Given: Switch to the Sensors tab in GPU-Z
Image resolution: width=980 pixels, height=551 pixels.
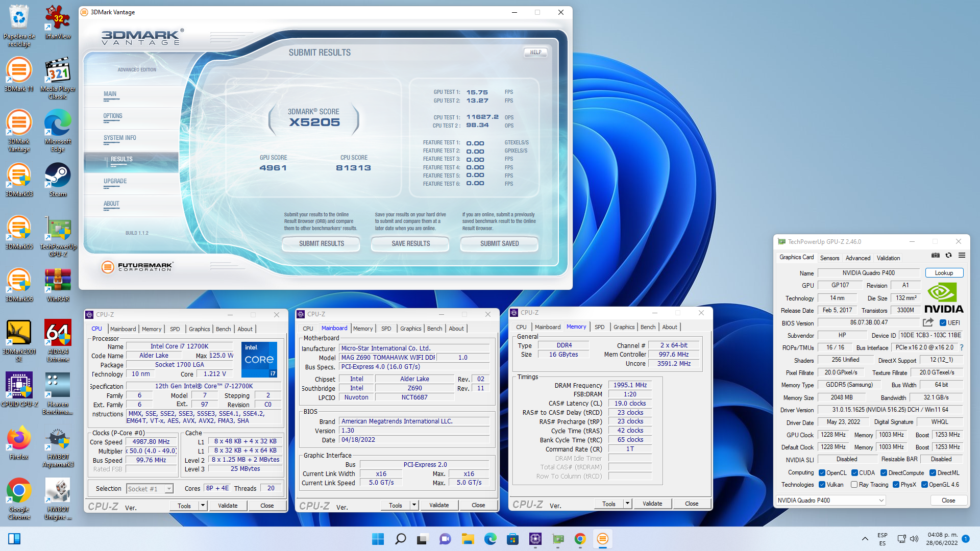Looking at the screenshot, I should click(829, 258).
